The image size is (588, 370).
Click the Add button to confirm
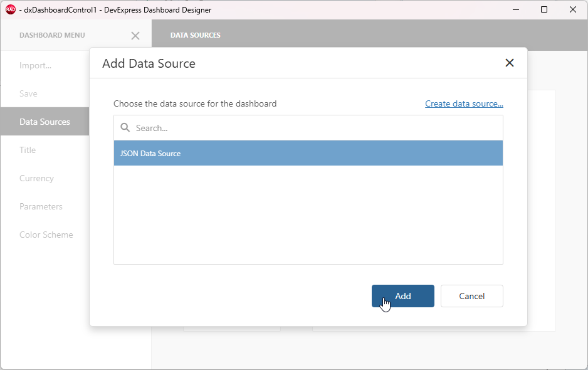click(402, 295)
